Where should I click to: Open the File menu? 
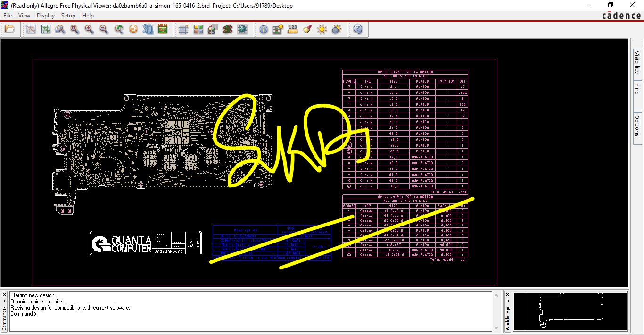click(8, 16)
